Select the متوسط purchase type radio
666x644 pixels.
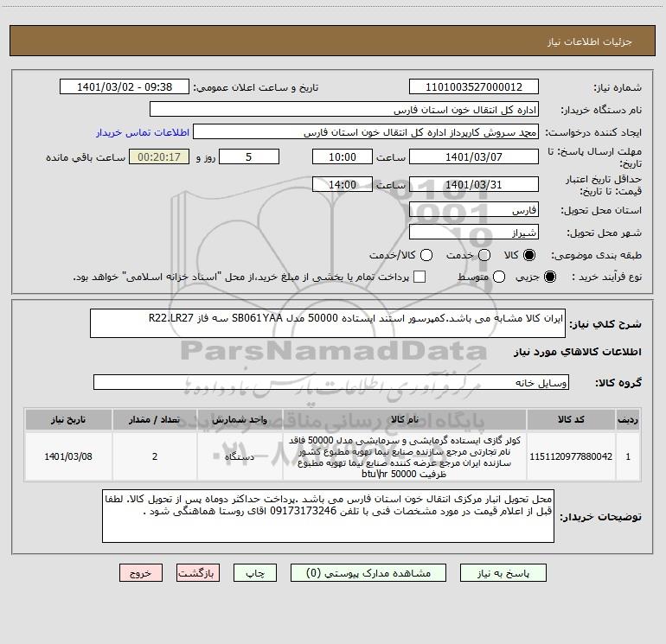click(x=499, y=277)
